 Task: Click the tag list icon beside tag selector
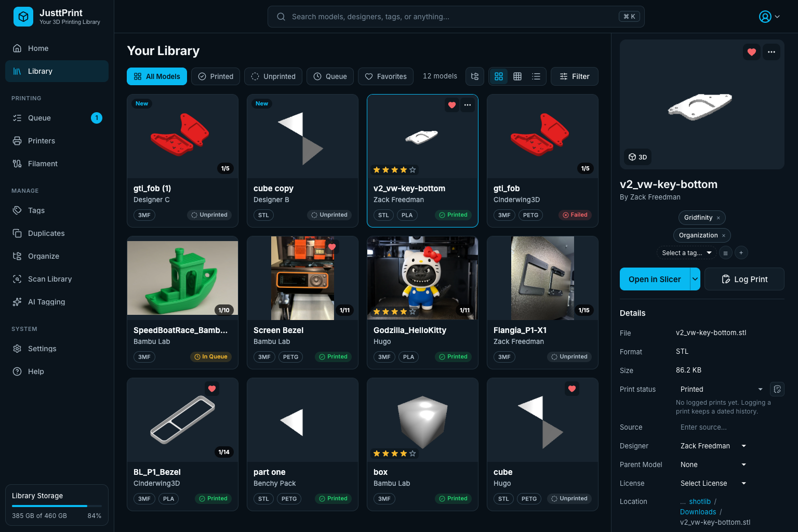(x=725, y=253)
